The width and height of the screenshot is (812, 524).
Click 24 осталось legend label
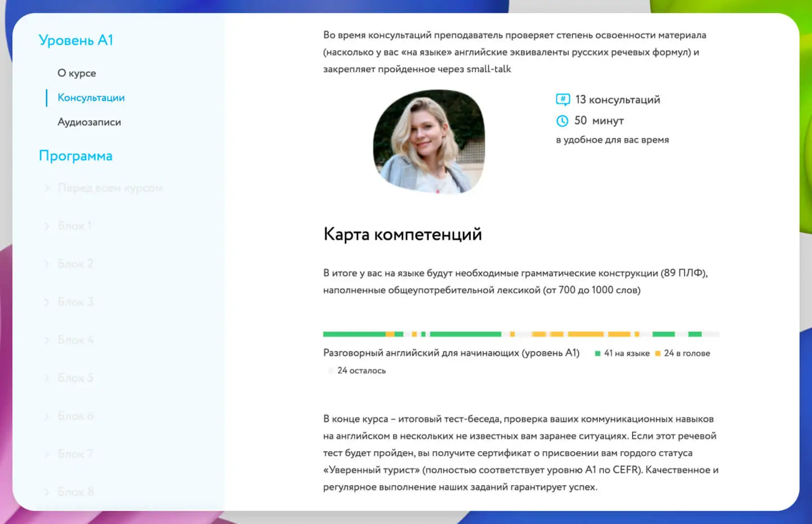361,371
